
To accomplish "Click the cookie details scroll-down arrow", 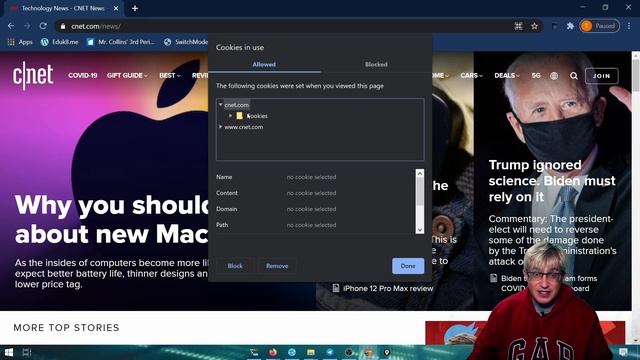I will coord(420,230).
